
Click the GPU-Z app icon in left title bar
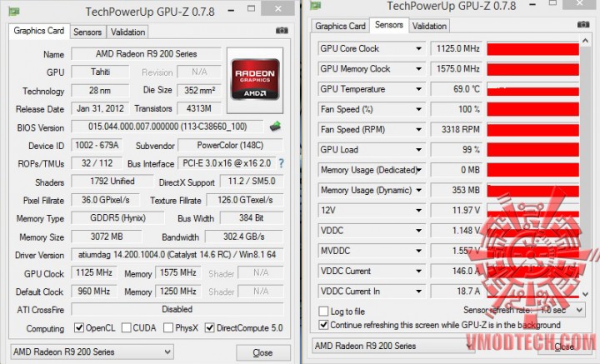coord(14,11)
